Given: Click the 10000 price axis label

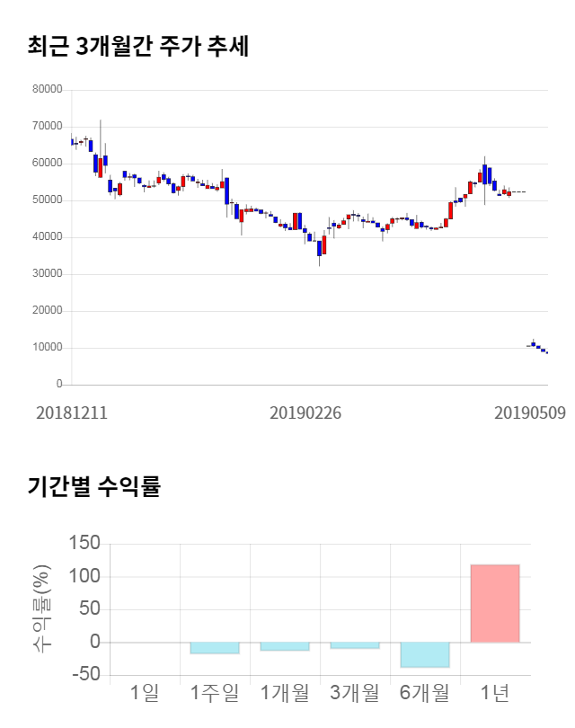Looking at the screenshot, I should pos(47,347).
